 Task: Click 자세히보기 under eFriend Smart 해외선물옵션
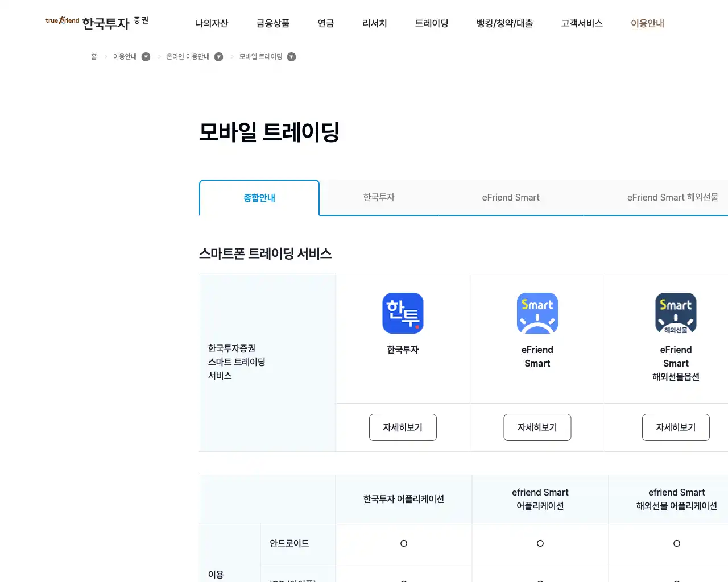pyautogui.click(x=676, y=427)
